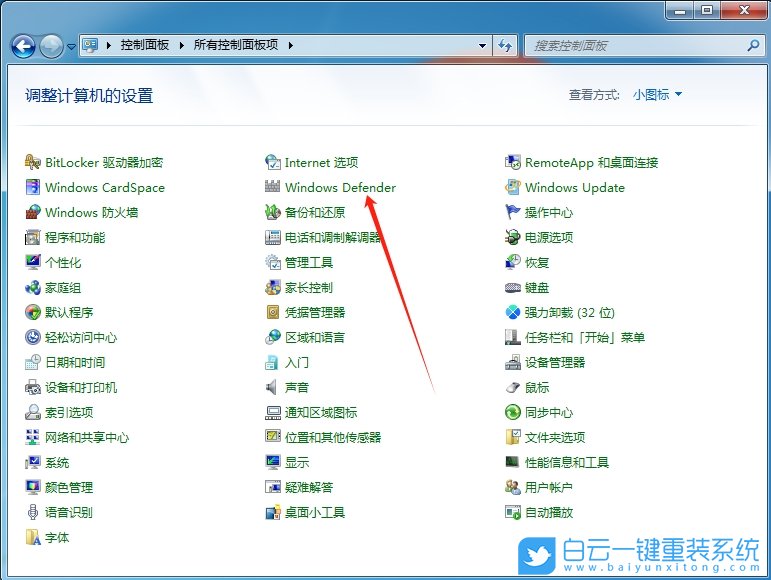The image size is (771, 580).
Task: Open the 桌面小工具 icon
Action: pyautogui.click(x=272, y=512)
